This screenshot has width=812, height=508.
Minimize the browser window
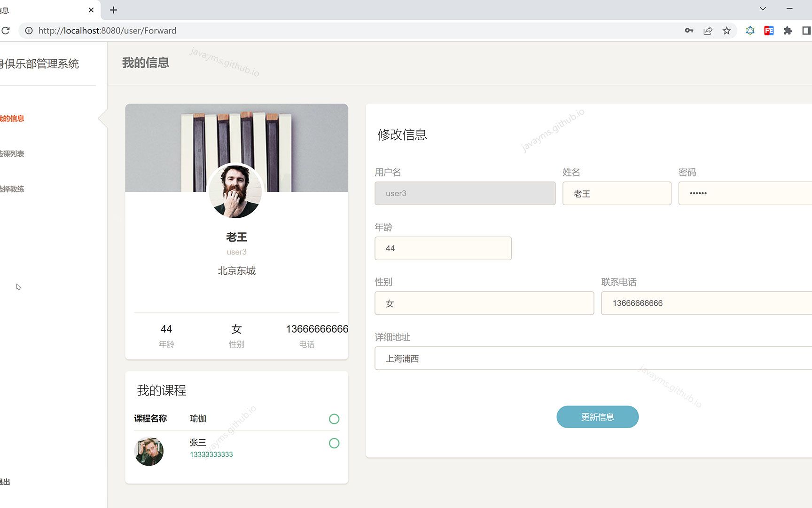pos(789,8)
